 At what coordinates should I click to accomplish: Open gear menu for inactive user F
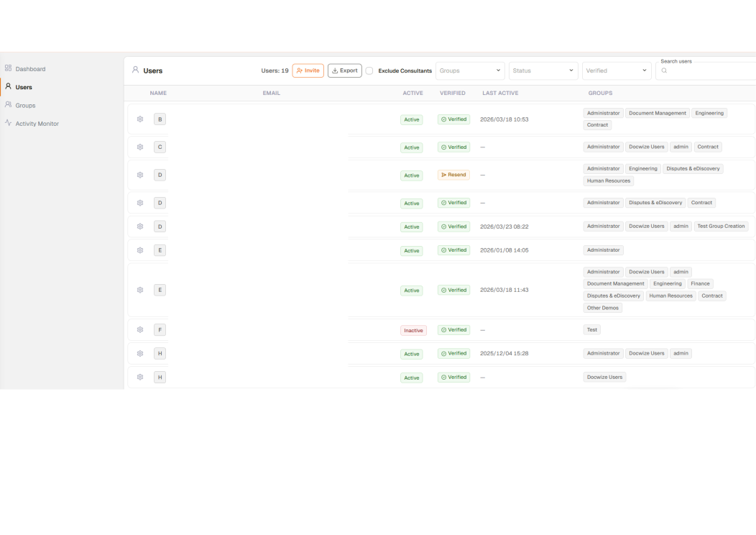[x=140, y=330]
